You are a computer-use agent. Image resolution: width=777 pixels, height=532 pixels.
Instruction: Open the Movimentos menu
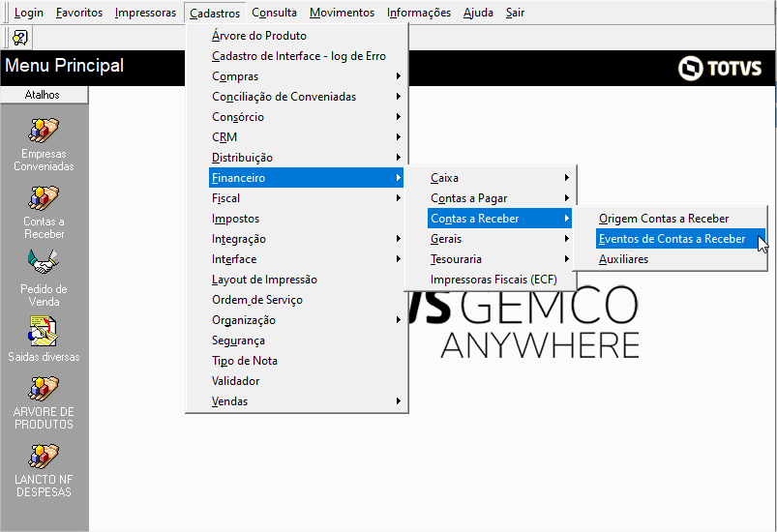click(342, 13)
